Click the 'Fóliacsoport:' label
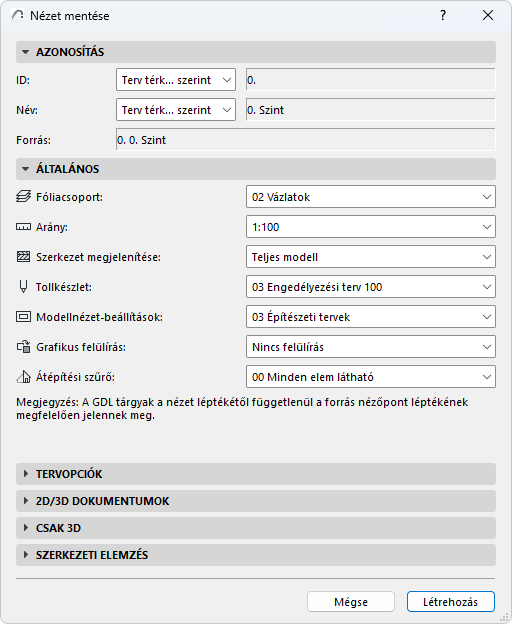512x624 pixels. tap(69, 197)
